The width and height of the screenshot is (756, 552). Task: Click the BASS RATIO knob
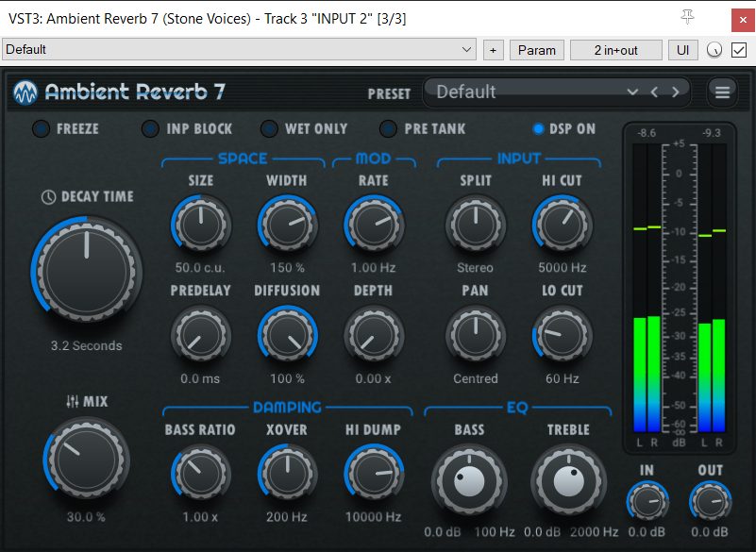click(x=201, y=474)
